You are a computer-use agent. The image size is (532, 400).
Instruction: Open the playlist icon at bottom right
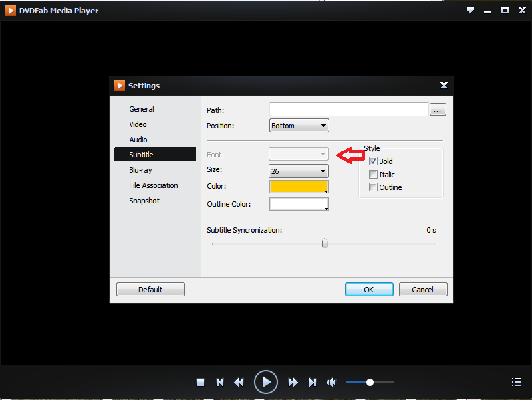pyautogui.click(x=516, y=382)
